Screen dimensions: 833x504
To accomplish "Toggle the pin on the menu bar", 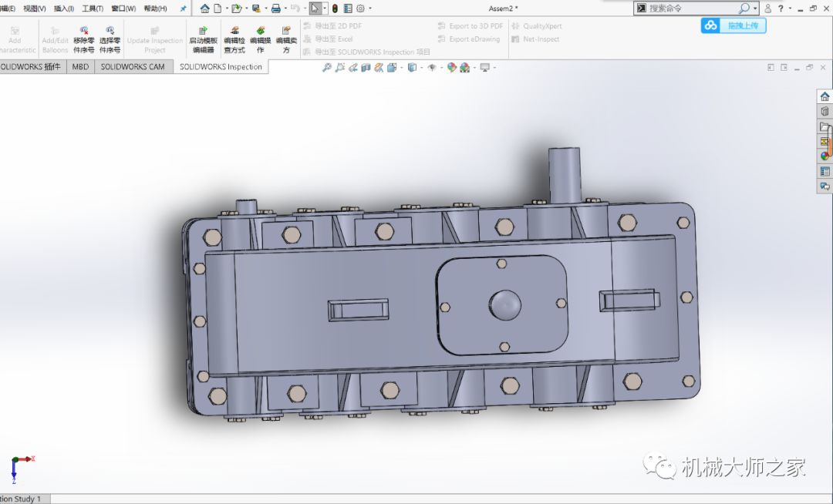I will 183,8.
